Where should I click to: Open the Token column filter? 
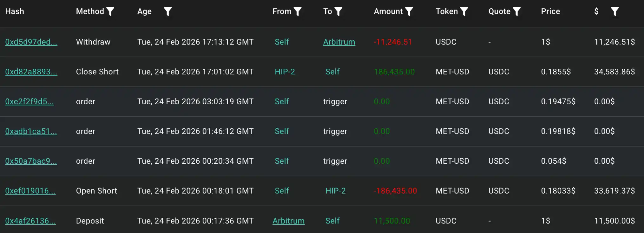[464, 11]
